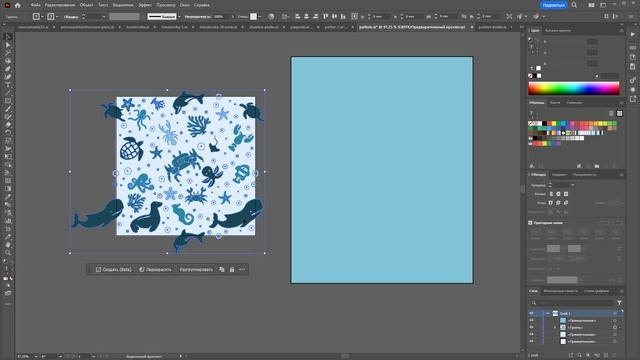This screenshot has height=360, width=640.
Task: Choose the butt cap option in Stroke panel
Action: [x=551, y=194]
